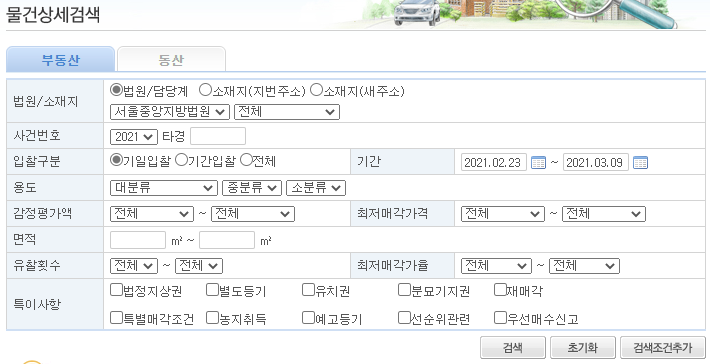Enable the 우선매수신고 checkbox

point(500,318)
